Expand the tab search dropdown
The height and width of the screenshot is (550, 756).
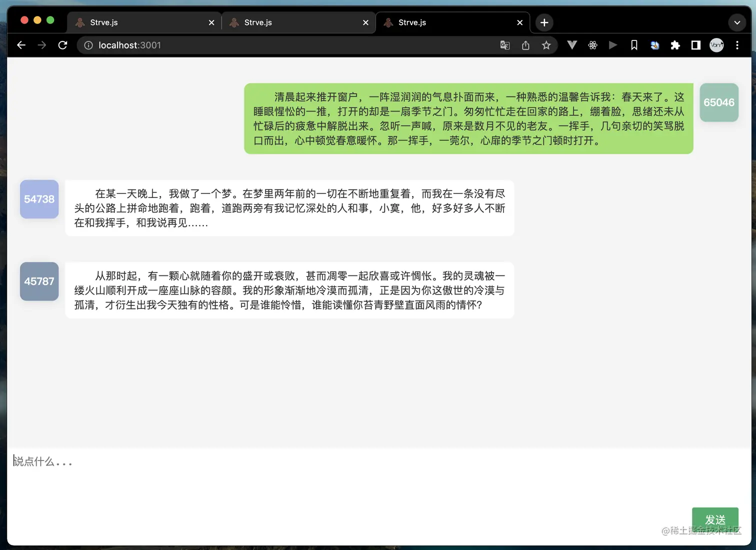pyautogui.click(x=737, y=22)
